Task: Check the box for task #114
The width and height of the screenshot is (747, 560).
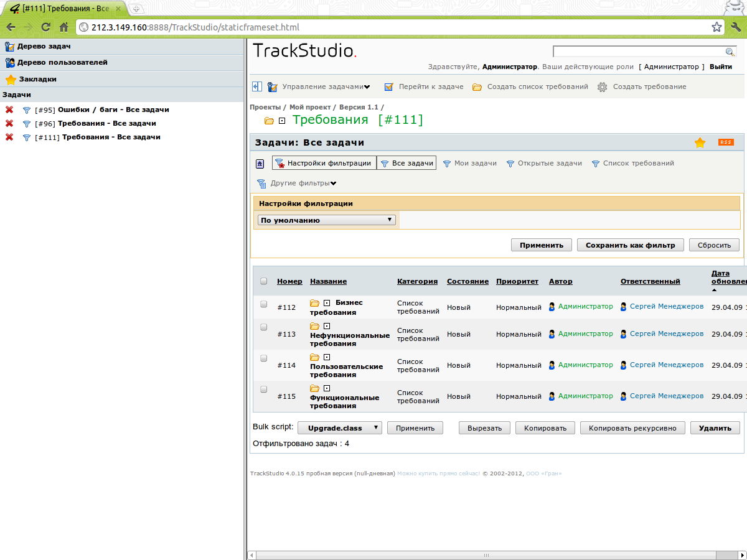Action: [263, 358]
